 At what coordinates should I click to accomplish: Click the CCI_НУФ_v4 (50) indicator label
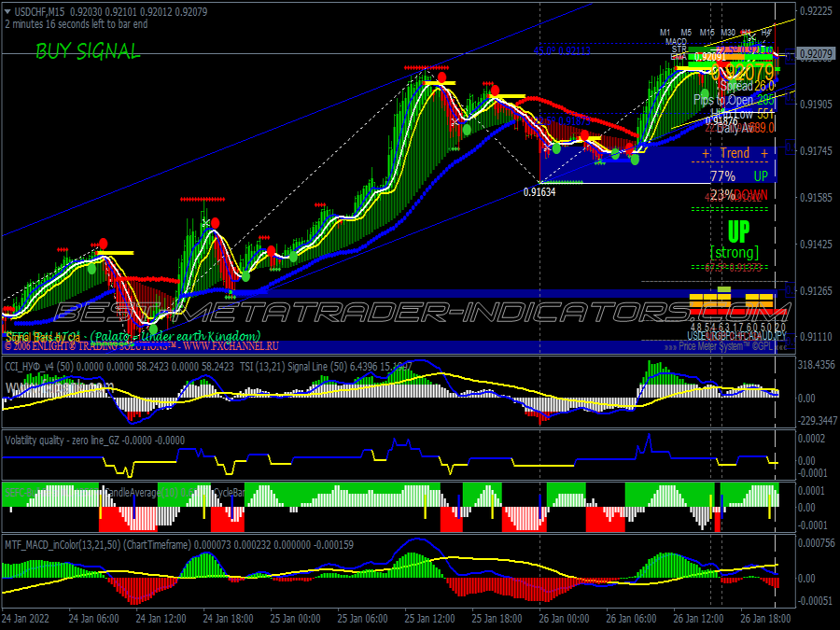coord(39,367)
